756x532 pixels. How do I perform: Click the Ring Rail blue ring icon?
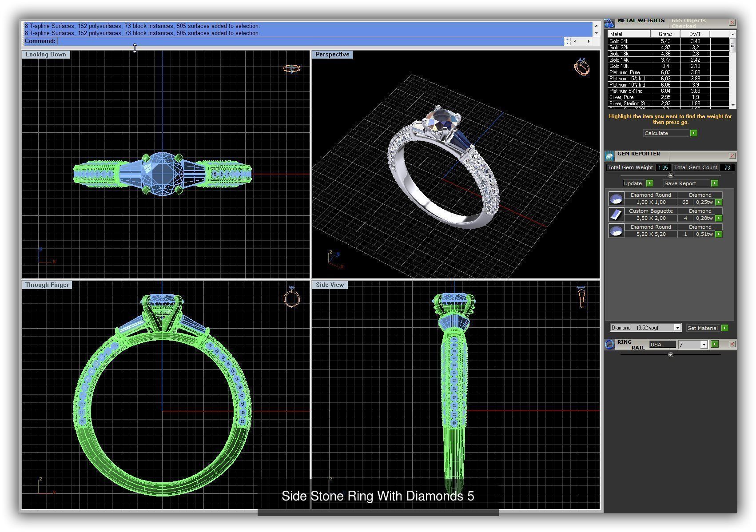click(610, 345)
